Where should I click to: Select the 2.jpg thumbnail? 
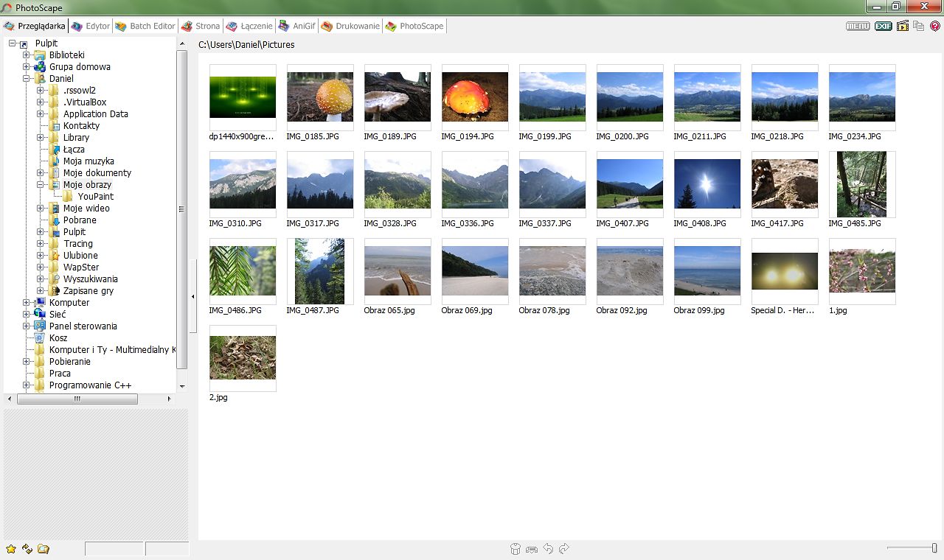point(243,358)
